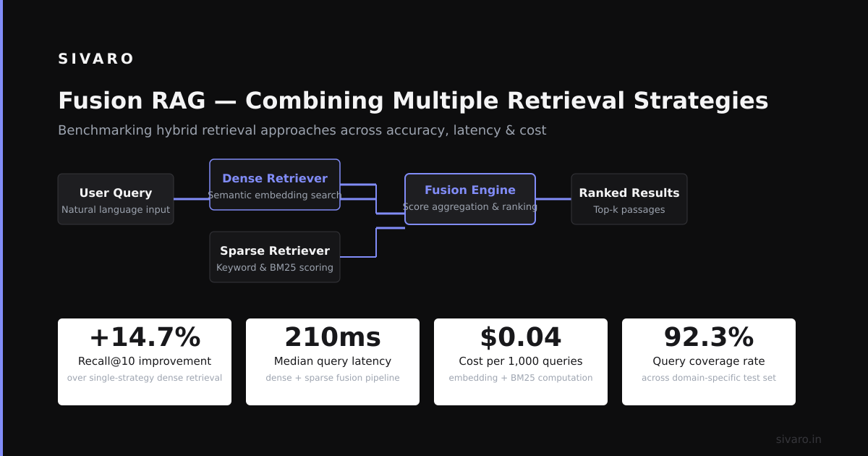Image resolution: width=868 pixels, height=456 pixels.
Task: Click the Top-k passages label
Action: tap(629, 210)
